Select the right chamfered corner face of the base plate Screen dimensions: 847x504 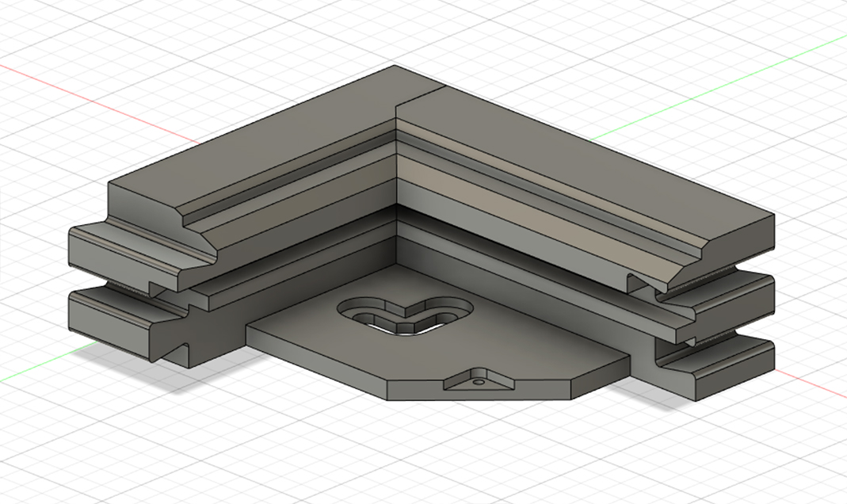(x=601, y=376)
